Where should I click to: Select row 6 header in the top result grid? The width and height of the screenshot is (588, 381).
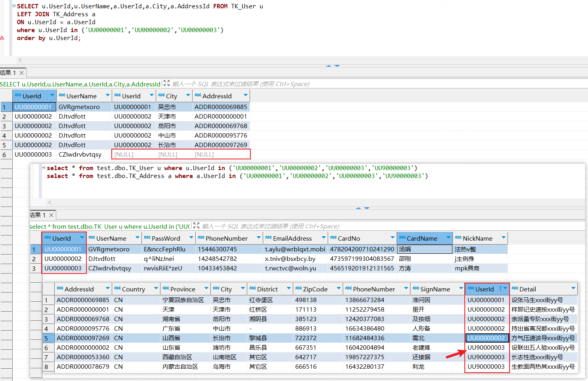click(4, 155)
